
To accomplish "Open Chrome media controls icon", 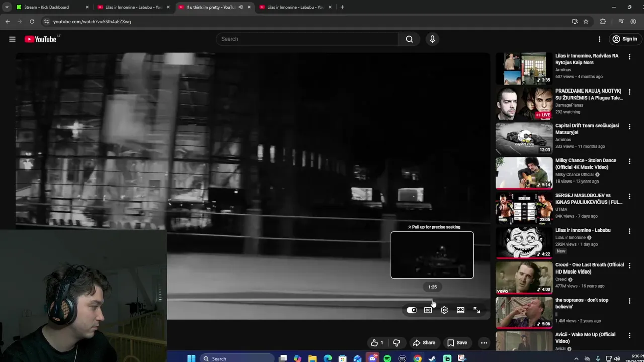I will pyautogui.click(x=621, y=21).
